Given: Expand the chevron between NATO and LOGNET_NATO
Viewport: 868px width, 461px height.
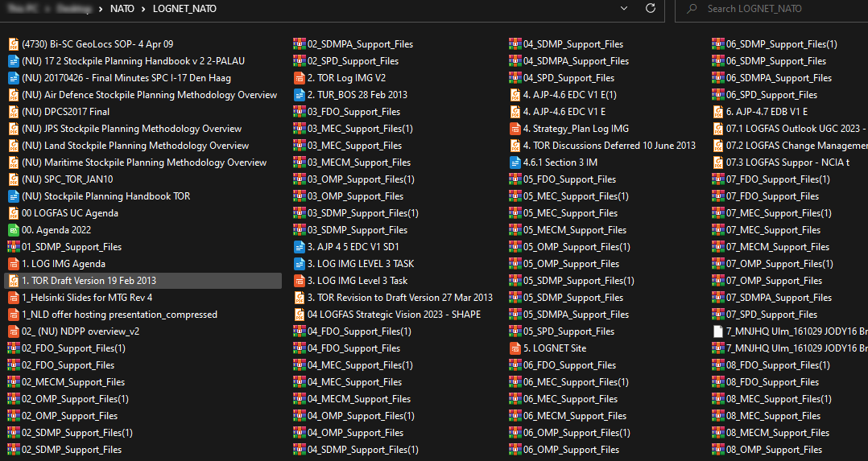Looking at the screenshot, I should 143,9.
